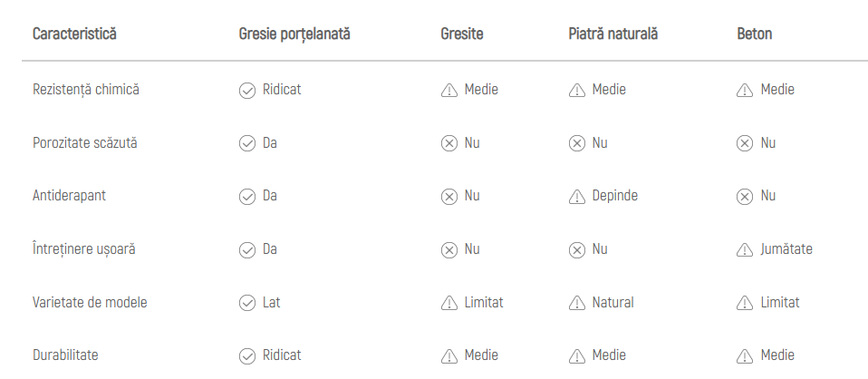The width and height of the screenshot is (868, 379).
Task: Click checkmark icon for Gresie porțelanată Durabilitate
Action: click(x=246, y=356)
